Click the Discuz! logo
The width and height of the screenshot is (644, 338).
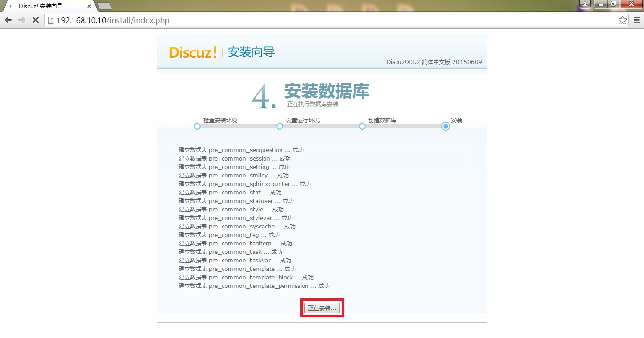pos(193,52)
